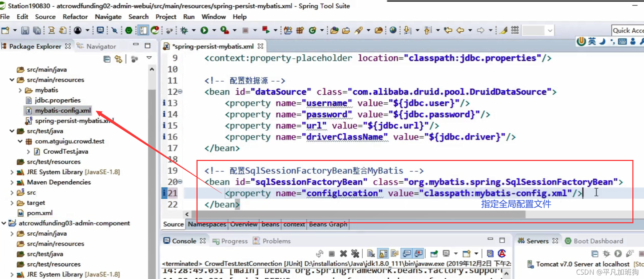
Task: Click Start server icon in Servers view
Action: [x=618, y=254]
